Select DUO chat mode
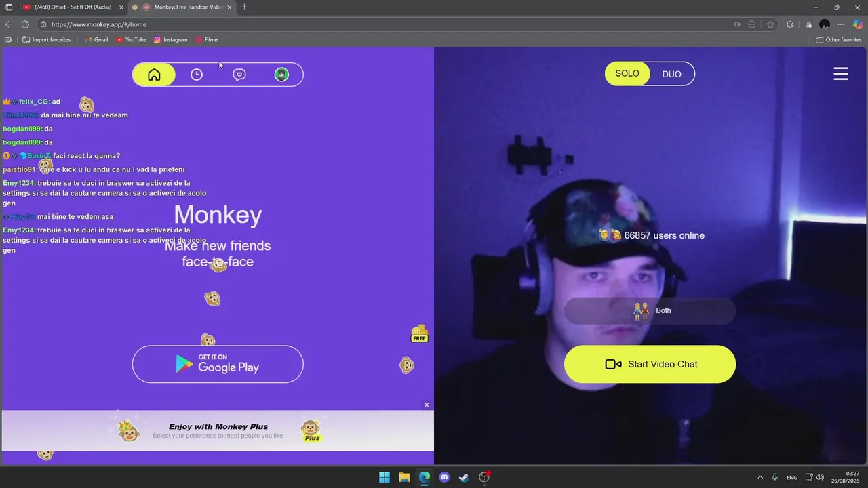The image size is (868, 488). click(671, 74)
